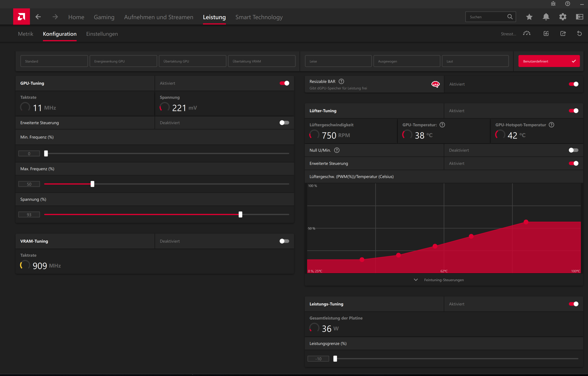The height and width of the screenshot is (376, 588).
Task: Click the export profile icon
Action: (x=563, y=33)
